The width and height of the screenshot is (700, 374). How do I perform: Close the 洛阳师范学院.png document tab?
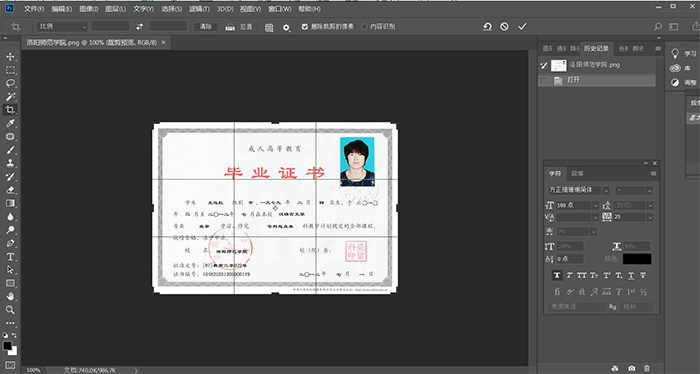163,42
